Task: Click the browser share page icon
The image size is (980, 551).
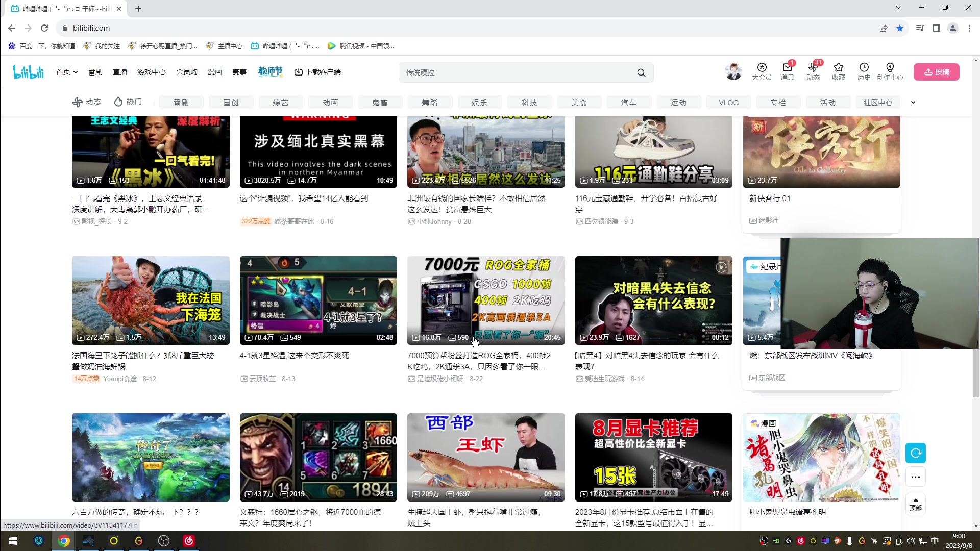Action: click(884, 28)
